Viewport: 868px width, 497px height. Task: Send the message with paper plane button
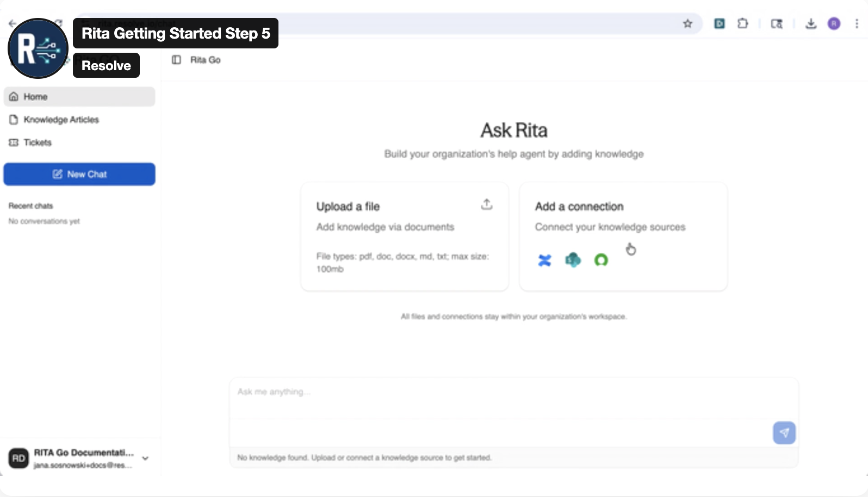pyautogui.click(x=784, y=433)
